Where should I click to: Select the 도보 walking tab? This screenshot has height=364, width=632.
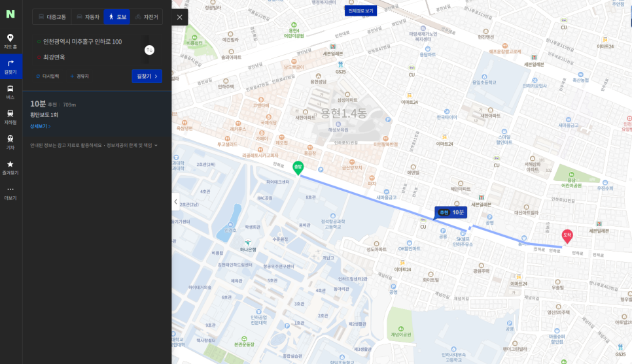(117, 17)
